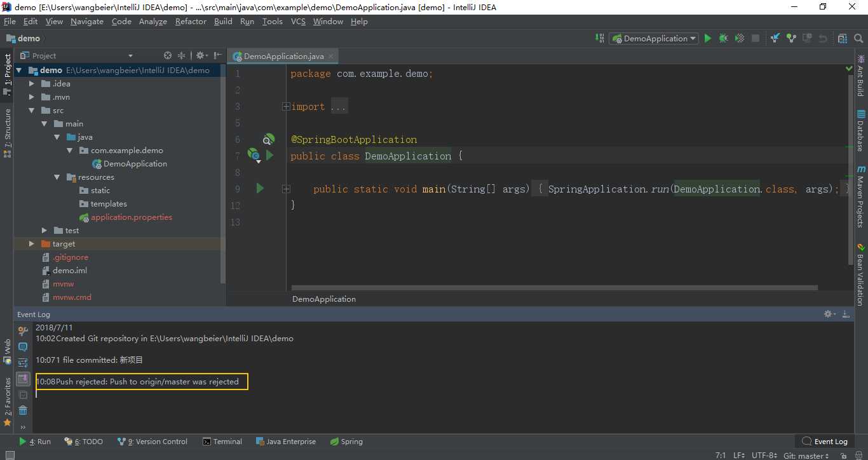868x460 pixels.
Task: Toggle the Event Log button in status bar
Action: point(825,442)
